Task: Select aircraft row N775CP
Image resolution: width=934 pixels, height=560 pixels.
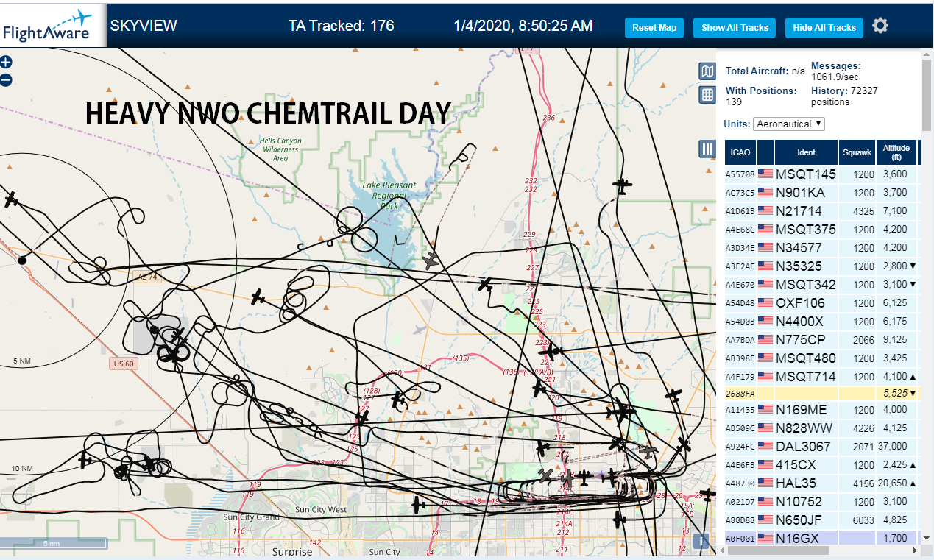Action: coord(821,340)
